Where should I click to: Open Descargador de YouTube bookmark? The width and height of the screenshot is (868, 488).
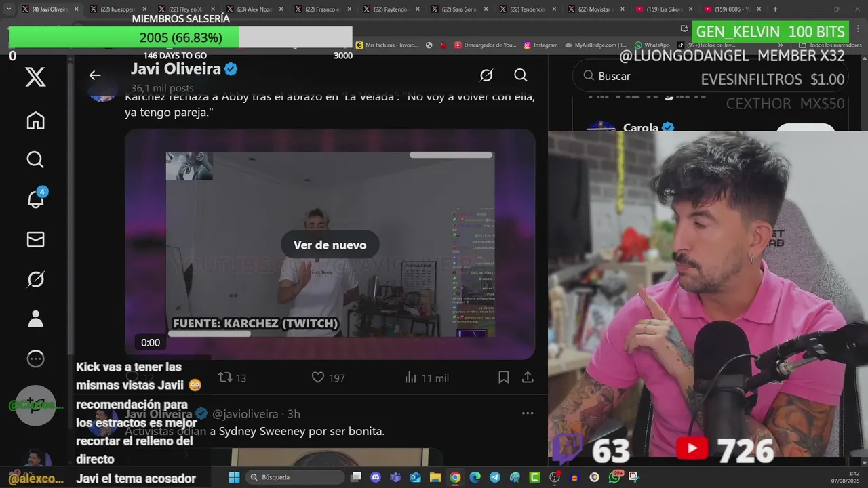point(486,45)
